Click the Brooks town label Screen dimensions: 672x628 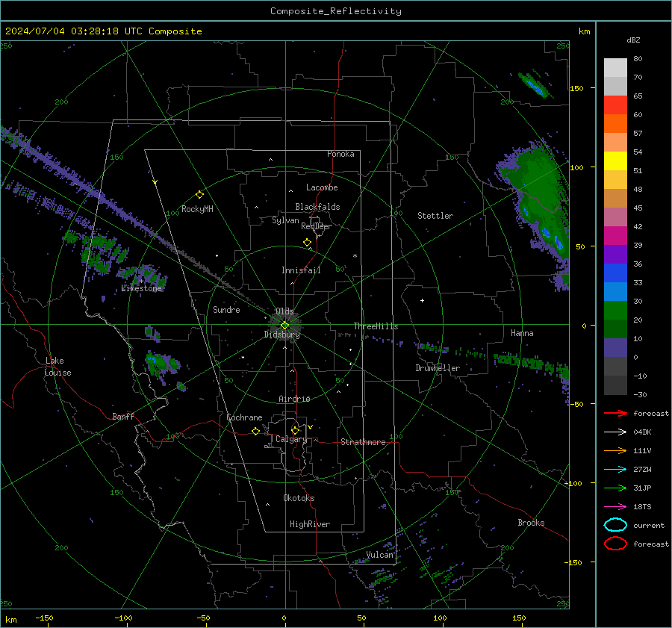531,523
